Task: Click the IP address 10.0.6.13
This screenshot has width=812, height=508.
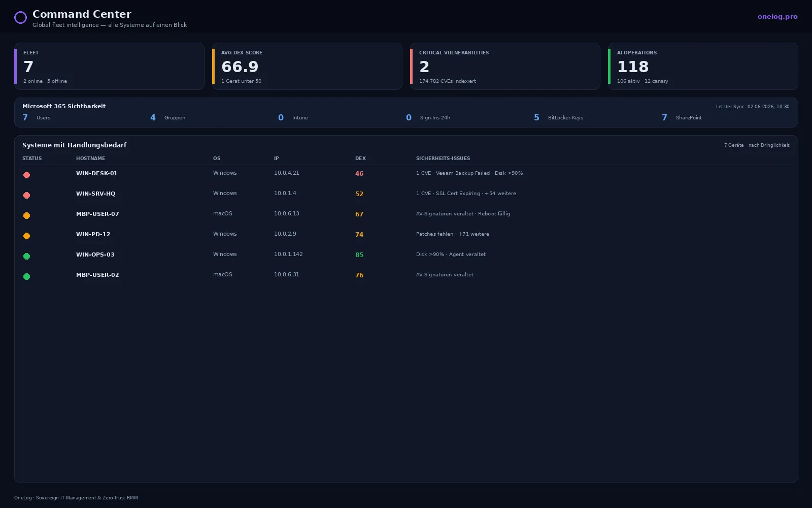Action: tap(287, 213)
